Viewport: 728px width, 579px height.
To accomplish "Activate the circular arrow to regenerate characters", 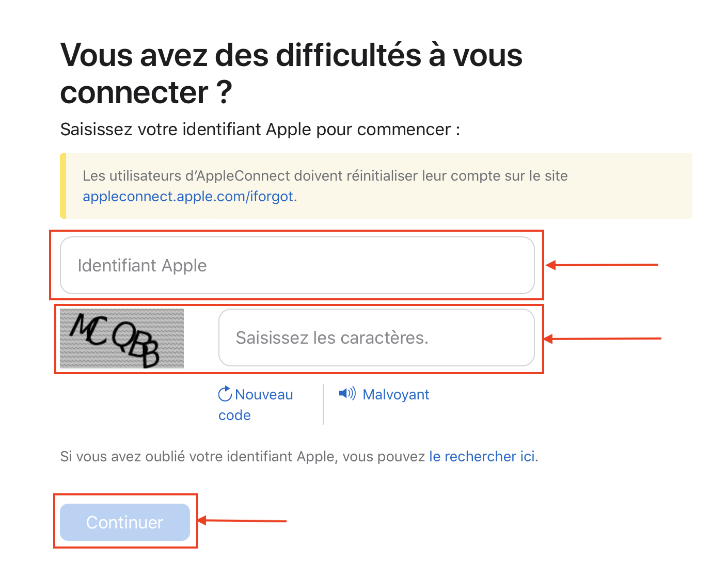I will point(225,394).
